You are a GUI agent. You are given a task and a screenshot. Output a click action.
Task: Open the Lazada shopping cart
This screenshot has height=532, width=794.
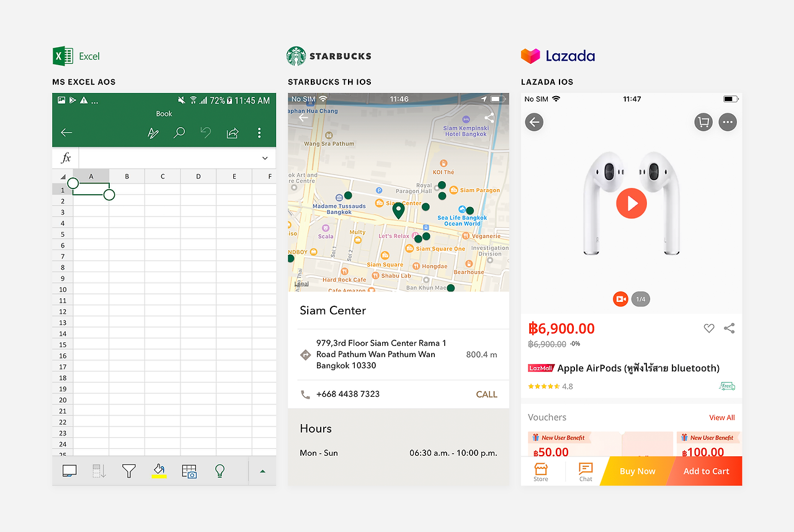[x=703, y=122]
